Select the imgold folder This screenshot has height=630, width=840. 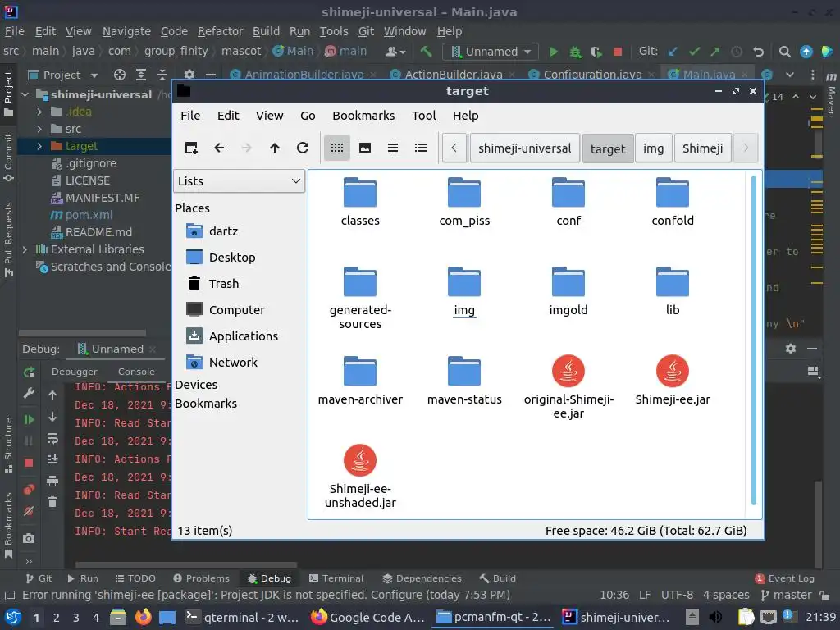568,291
